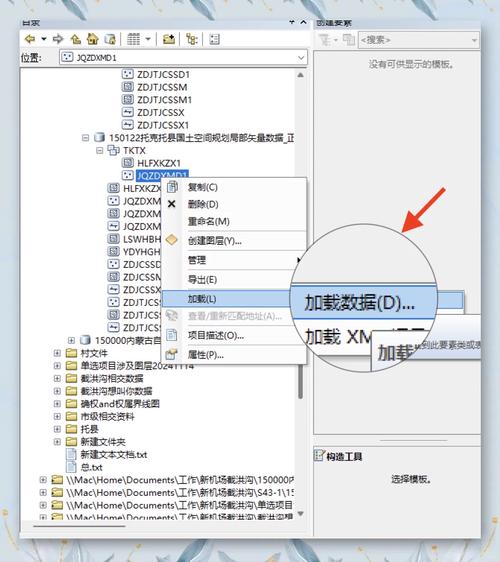
Task: Go to the default geodatabase icon
Action: (x=110, y=39)
